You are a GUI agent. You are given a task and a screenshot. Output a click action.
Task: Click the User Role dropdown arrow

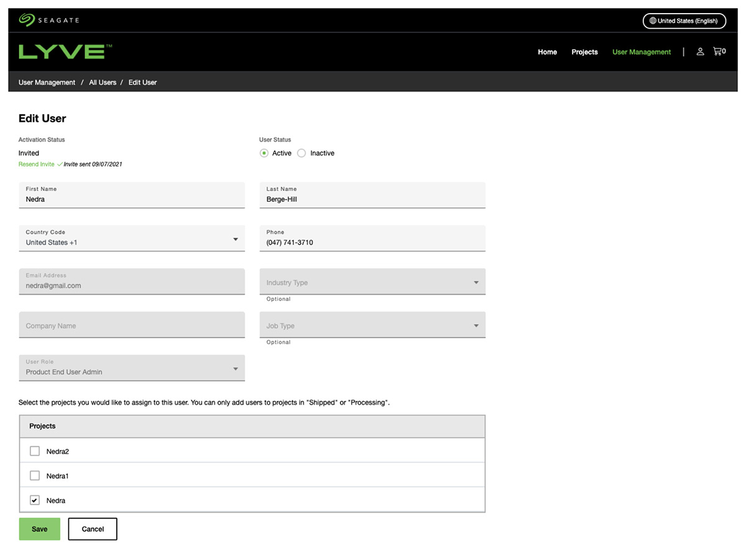click(236, 368)
